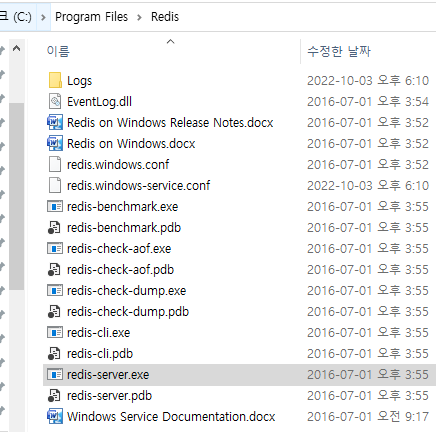Click the 오전 9:17 date for Windows Service Documentation.docx
This screenshot has height=432, width=436.
pyautogui.click(x=368, y=417)
